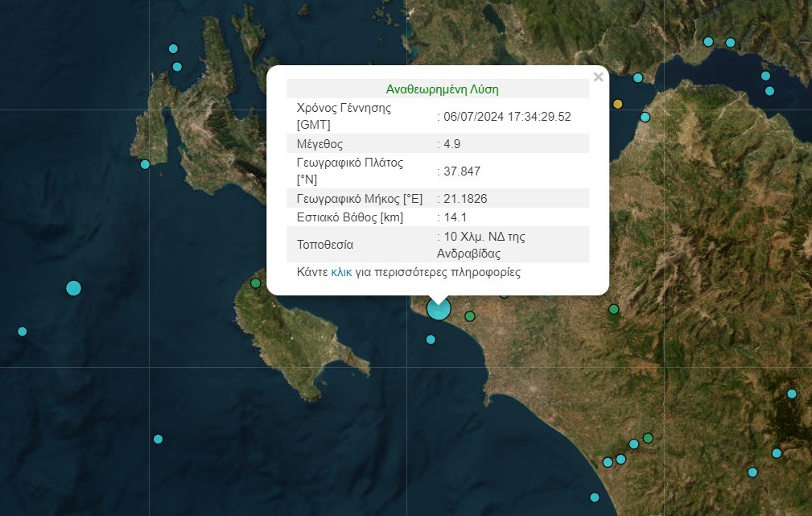Click the large cyan epicenter marker under the popup
This screenshot has height=516, width=812.
pos(439,308)
